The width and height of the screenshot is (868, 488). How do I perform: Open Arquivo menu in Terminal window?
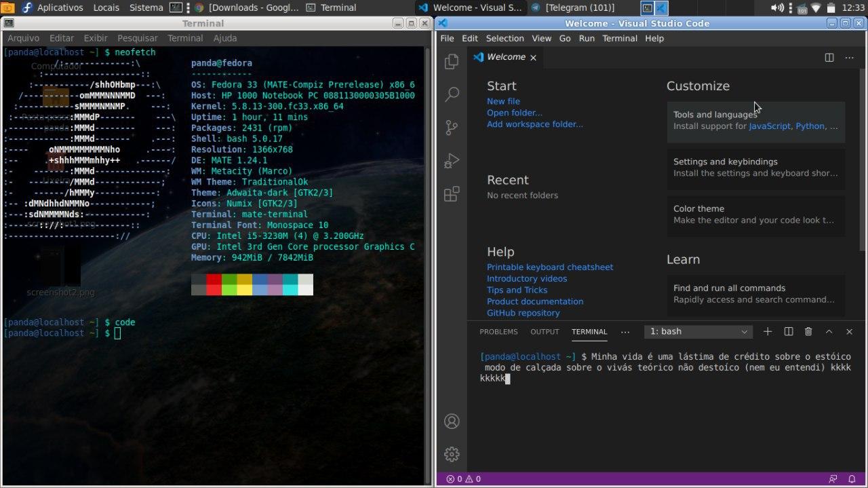click(x=23, y=38)
